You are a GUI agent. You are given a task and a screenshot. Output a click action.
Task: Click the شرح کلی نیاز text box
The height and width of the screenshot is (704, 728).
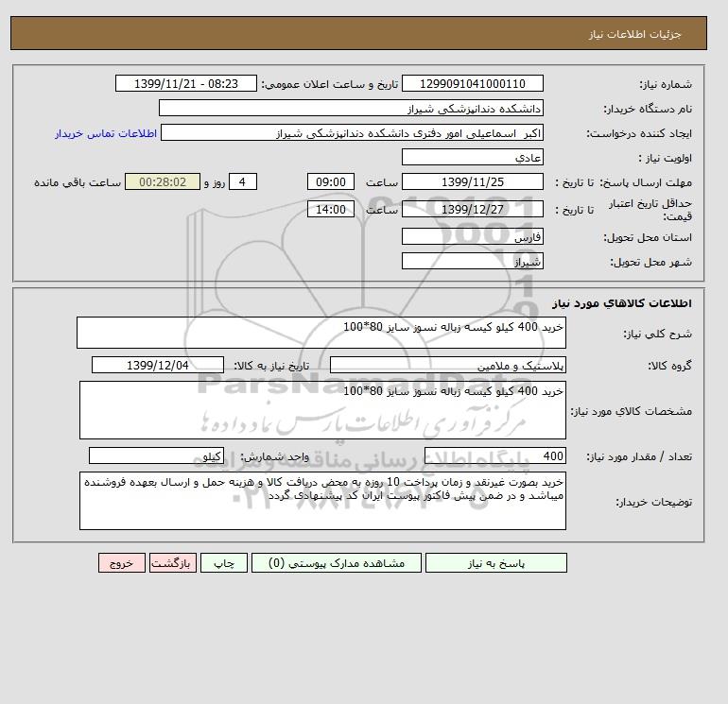[321, 333]
